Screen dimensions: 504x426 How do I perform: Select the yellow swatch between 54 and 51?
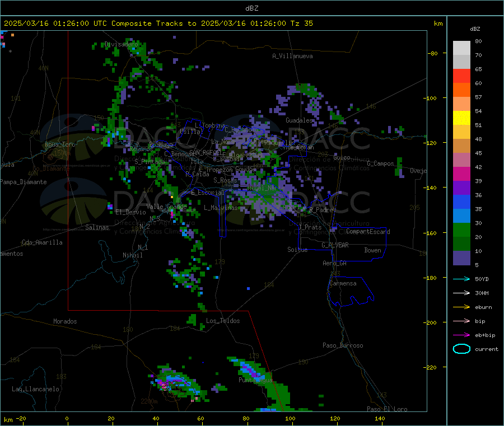coord(461,118)
